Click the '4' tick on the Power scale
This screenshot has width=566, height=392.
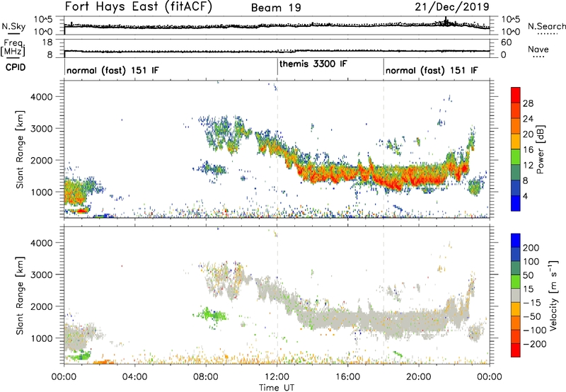pos(526,196)
